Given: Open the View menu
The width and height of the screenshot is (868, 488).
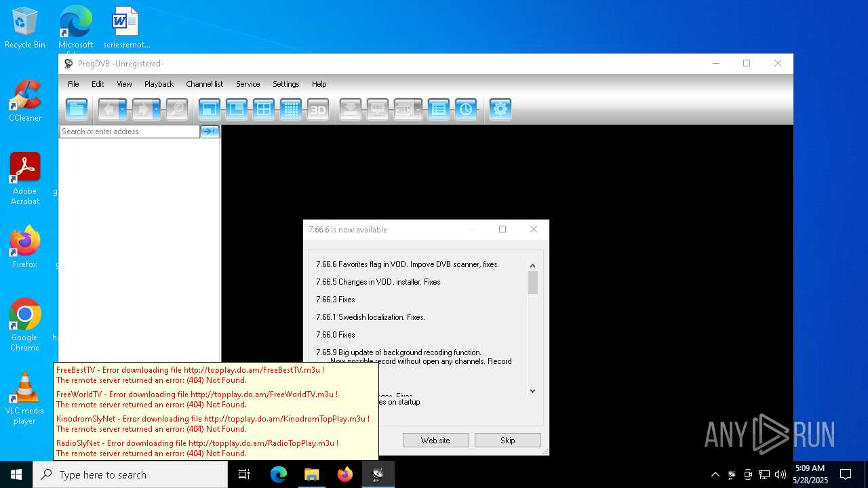Looking at the screenshot, I should coord(124,84).
